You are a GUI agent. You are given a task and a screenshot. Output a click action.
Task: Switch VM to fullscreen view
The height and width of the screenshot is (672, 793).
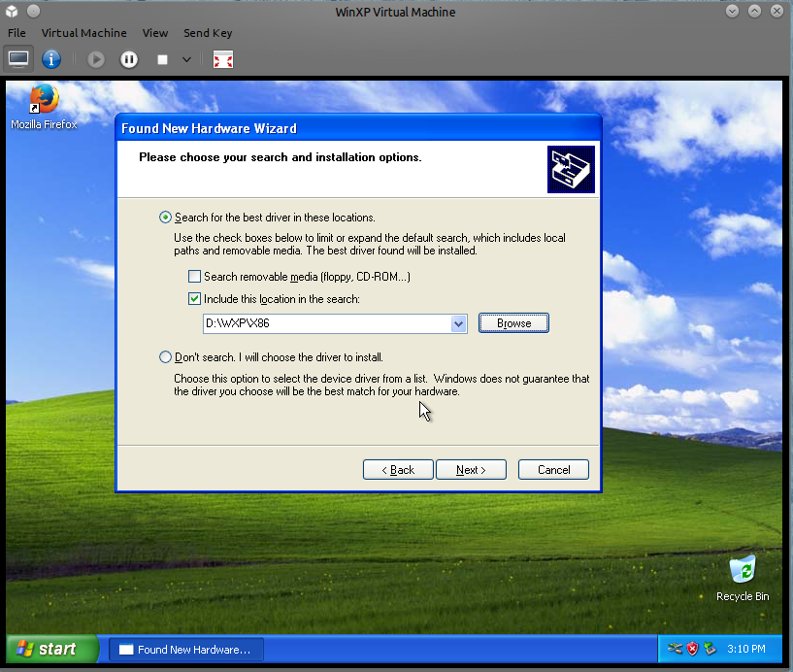[x=223, y=59]
